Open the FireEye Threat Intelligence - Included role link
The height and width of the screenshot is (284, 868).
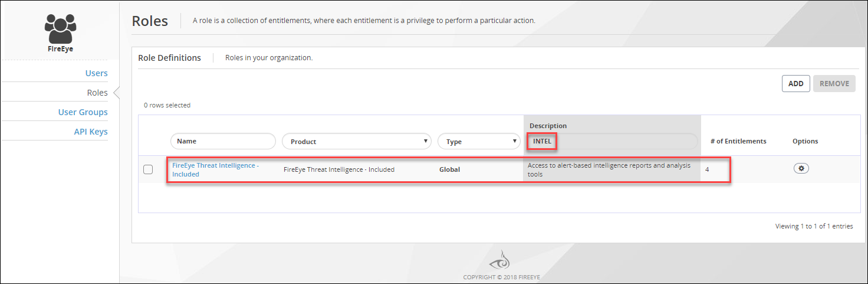215,170
